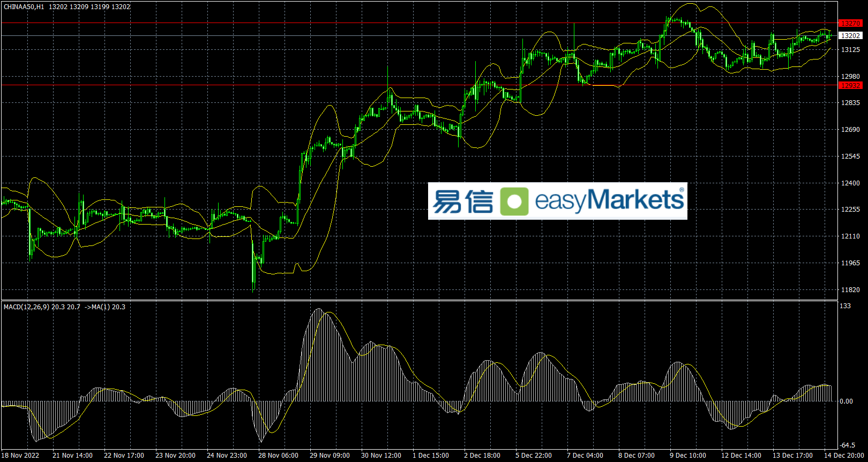
Task: Select the 7 Dec 04:00 time label
Action: (x=585, y=456)
